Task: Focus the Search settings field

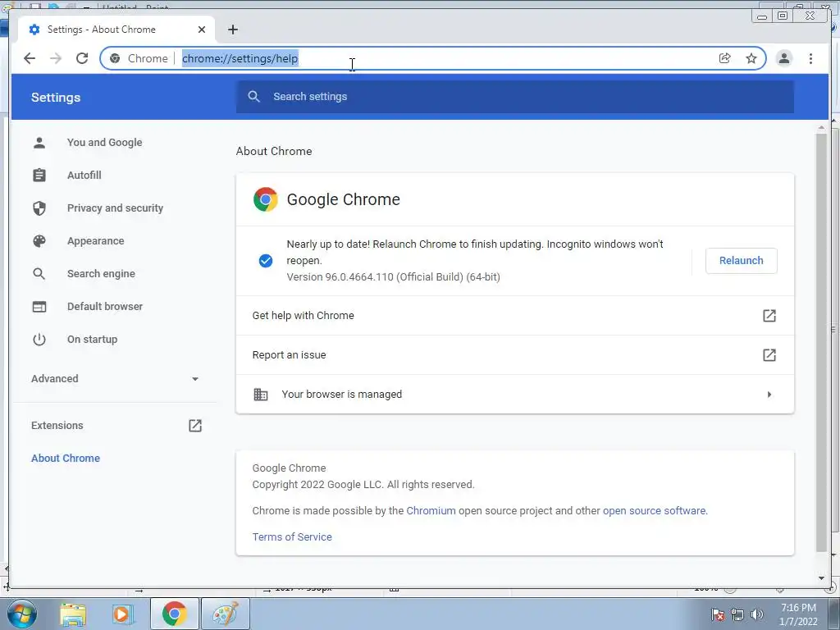Action: [x=514, y=97]
